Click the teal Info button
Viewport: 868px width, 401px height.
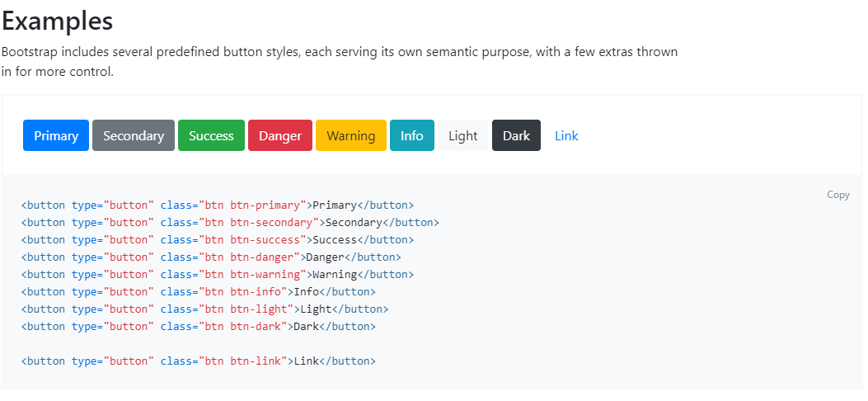pyautogui.click(x=411, y=135)
